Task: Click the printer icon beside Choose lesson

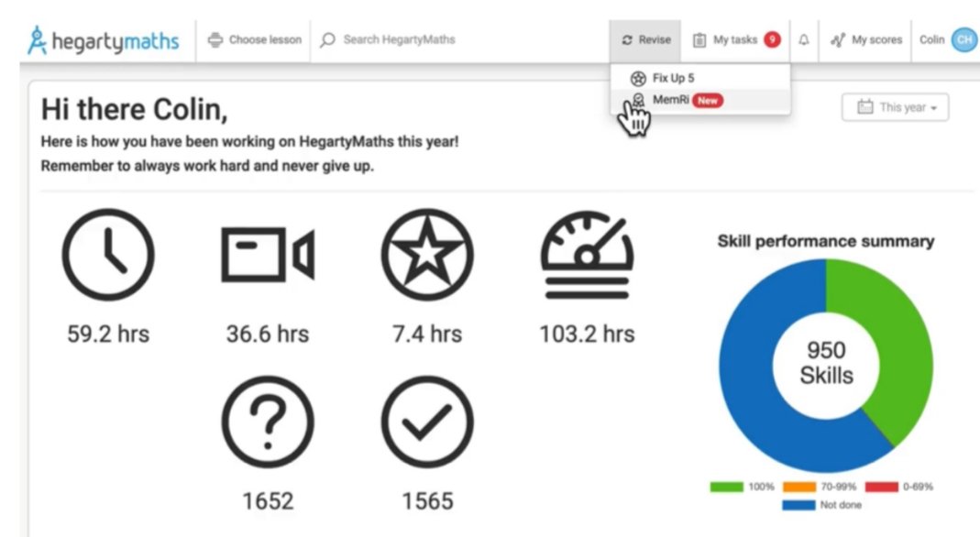Action: 215,40
